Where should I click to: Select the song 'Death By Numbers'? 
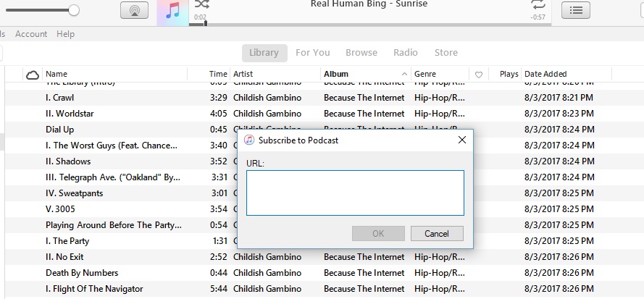82,273
